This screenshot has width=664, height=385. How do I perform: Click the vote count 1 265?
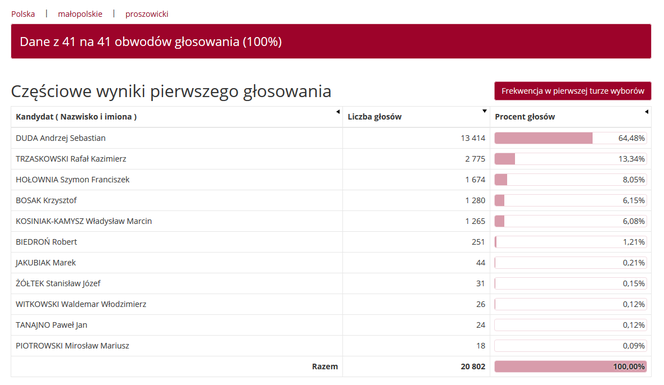click(475, 221)
